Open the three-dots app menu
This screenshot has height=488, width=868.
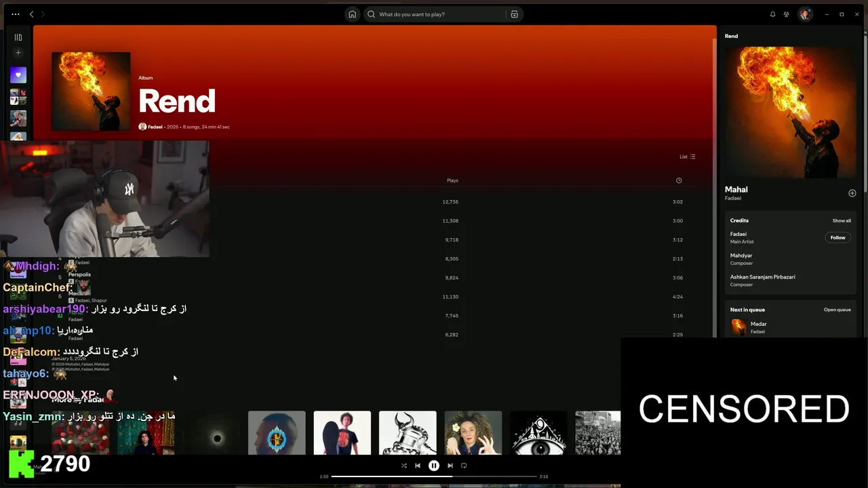tap(16, 14)
